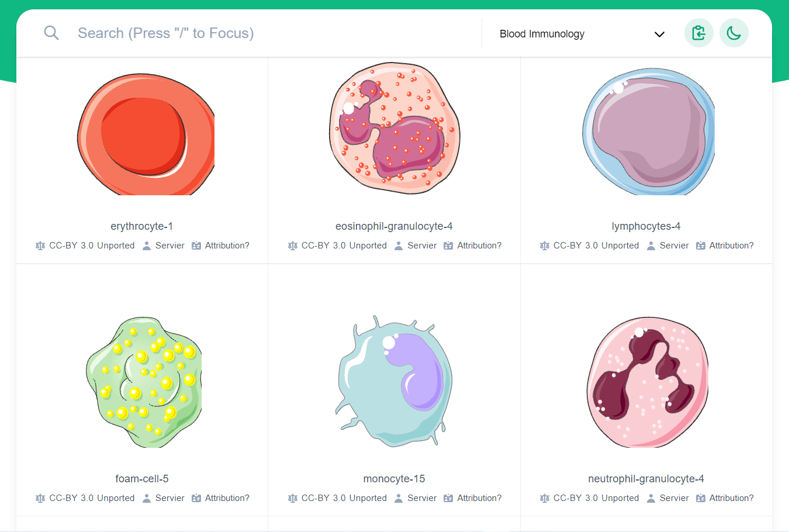Select the eosinophil-granulocyte-4 illustration

[x=394, y=129]
